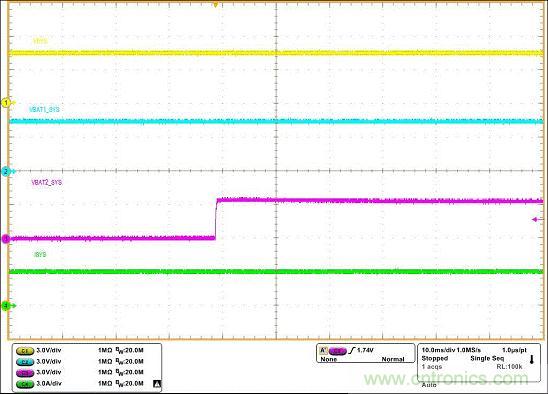The width and height of the screenshot is (548, 394).
Task: Select the green C4 channel badge
Action: pos(25,384)
